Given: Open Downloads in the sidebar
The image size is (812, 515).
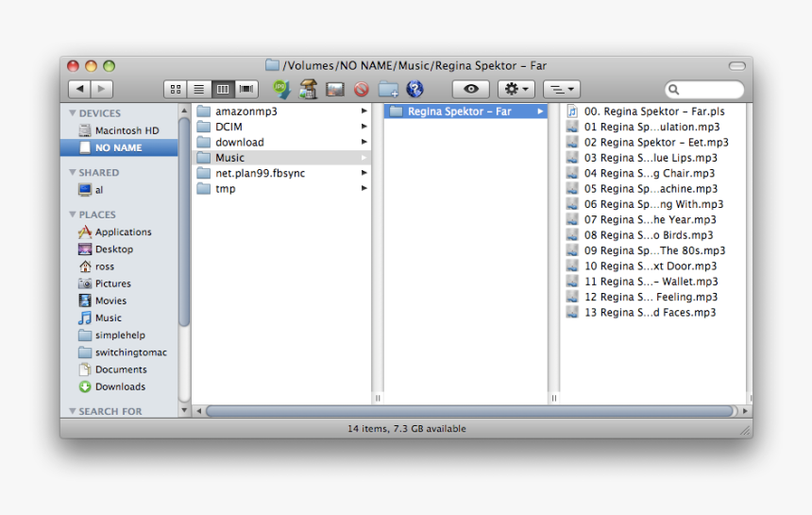Looking at the screenshot, I should click(x=119, y=386).
